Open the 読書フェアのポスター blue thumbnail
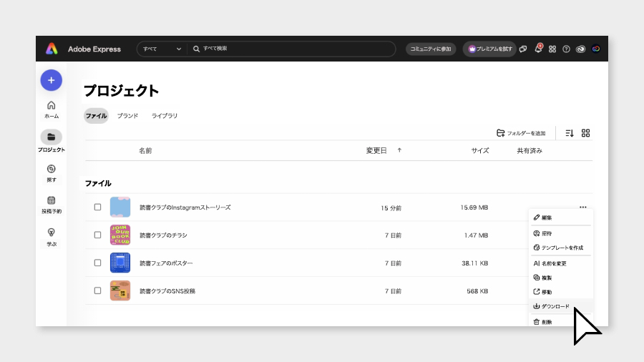Image resolution: width=644 pixels, height=362 pixels. click(x=120, y=263)
